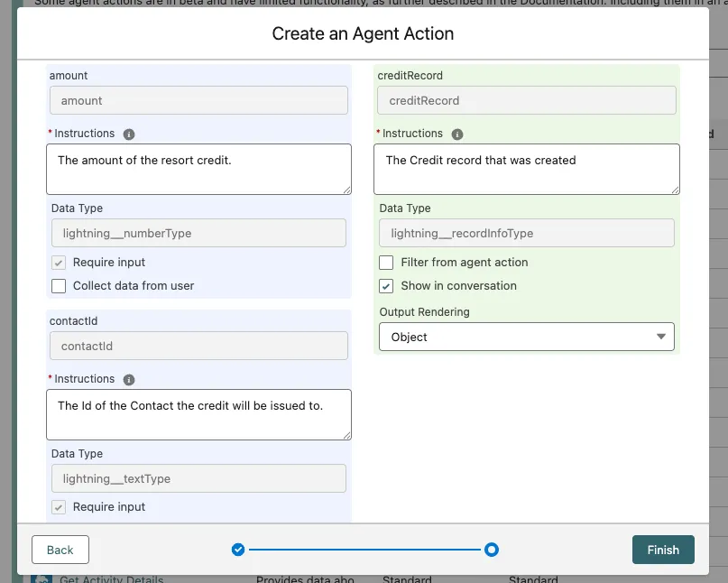Click the lightning__numberType data type field
Image resolution: width=728 pixels, height=583 pixels.
[198, 233]
